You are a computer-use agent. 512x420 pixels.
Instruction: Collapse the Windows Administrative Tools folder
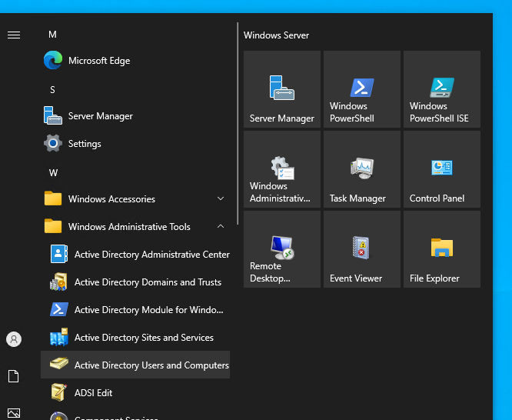coord(135,226)
